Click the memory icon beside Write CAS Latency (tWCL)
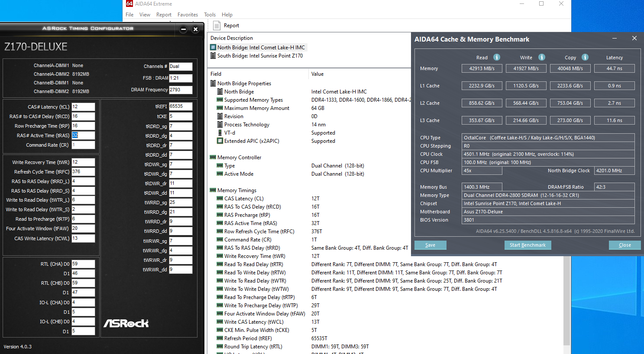The image size is (644, 354). pyautogui.click(x=220, y=322)
